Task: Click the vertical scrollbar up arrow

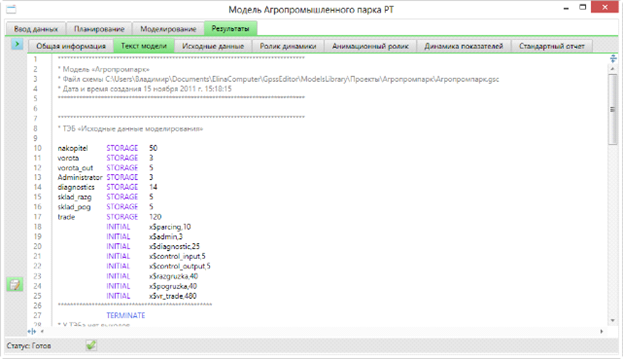Action: (x=613, y=69)
